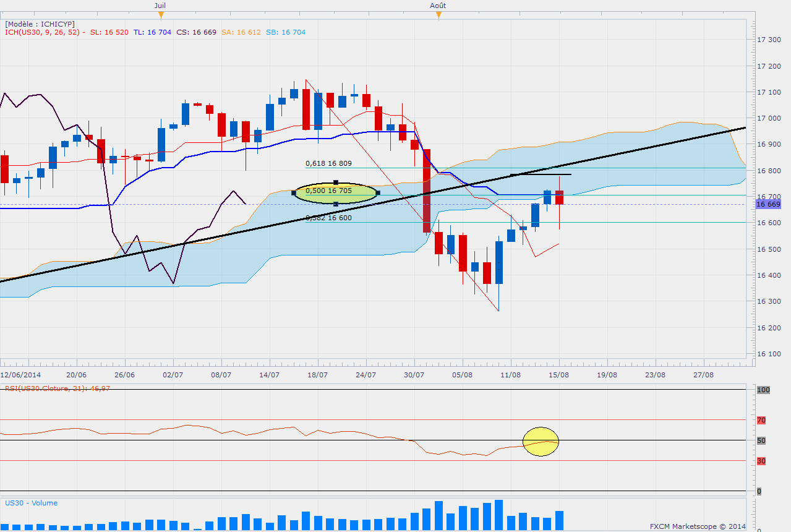This screenshot has width=791, height=532.
Task: Select the short black horizontal line near 16 800
Action: [541, 174]
